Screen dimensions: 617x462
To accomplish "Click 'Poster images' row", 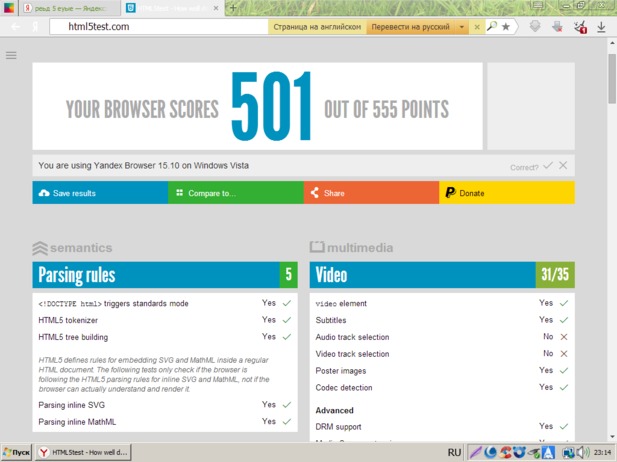I will (x=442, y=371).
